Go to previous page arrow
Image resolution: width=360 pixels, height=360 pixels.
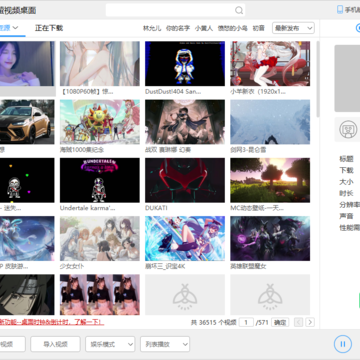[x=298, y=322]
